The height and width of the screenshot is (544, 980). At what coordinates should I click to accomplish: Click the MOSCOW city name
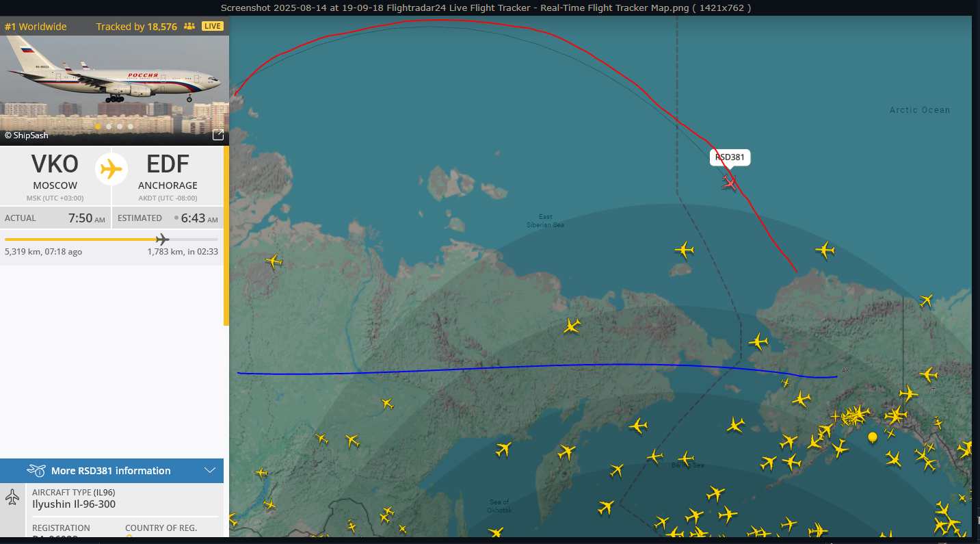point(55,185)
